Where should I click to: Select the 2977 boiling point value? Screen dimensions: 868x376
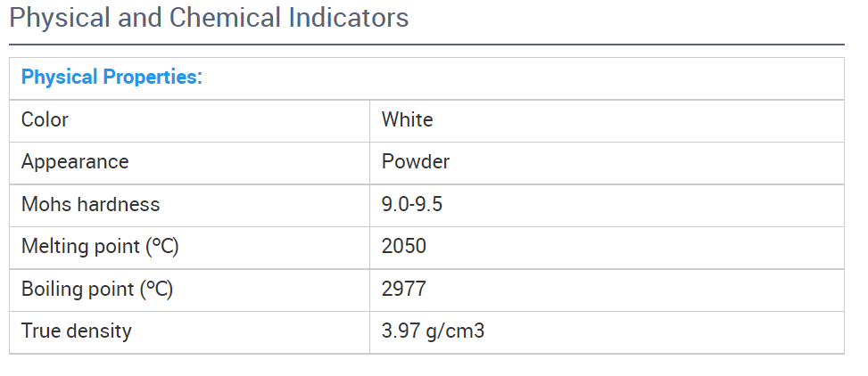pyautogui.click(x=403, y=290)
